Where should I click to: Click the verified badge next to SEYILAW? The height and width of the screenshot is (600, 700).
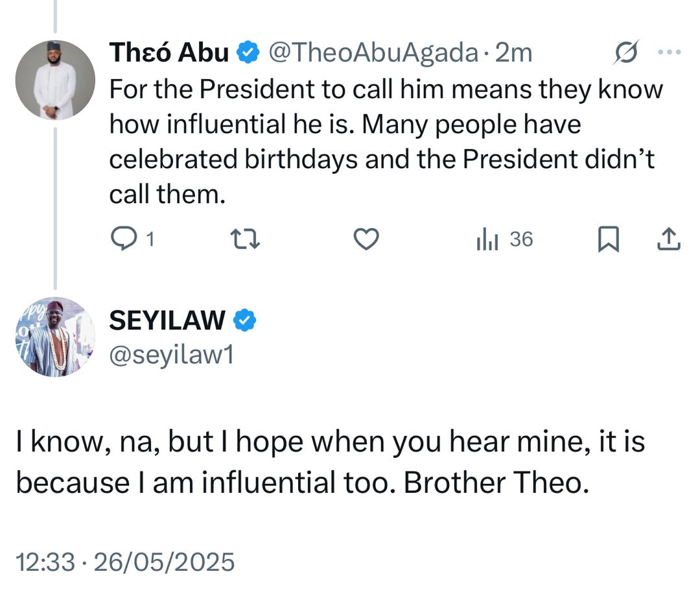246,319
